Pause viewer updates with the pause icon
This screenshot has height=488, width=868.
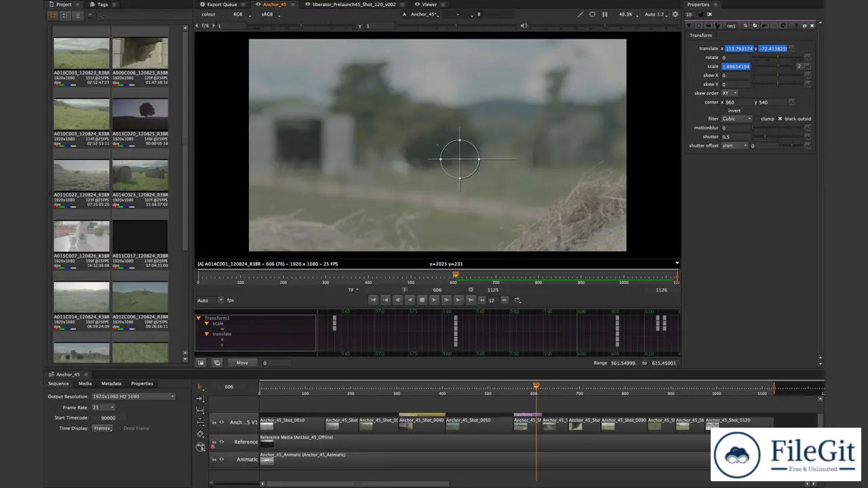point(605,14)
